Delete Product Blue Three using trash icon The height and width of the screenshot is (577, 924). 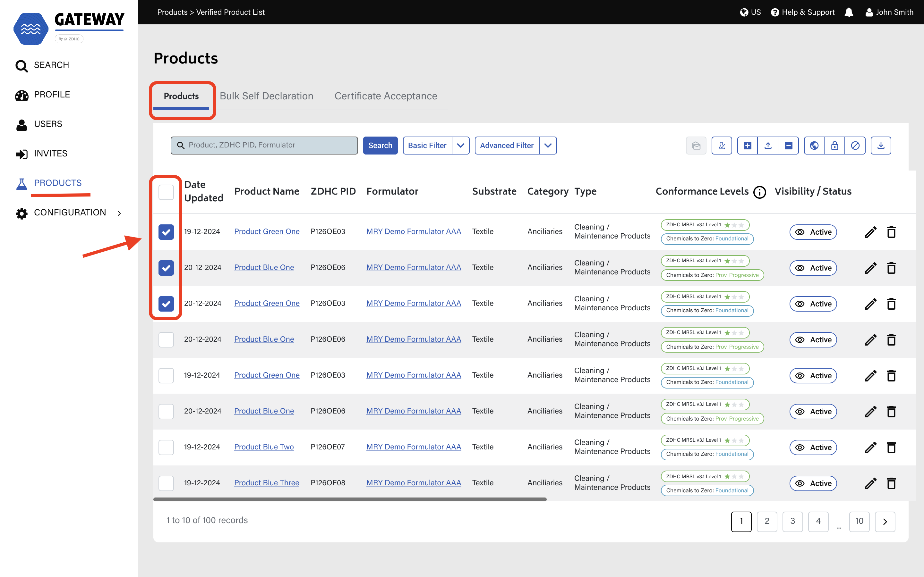(x=891, y=483)
